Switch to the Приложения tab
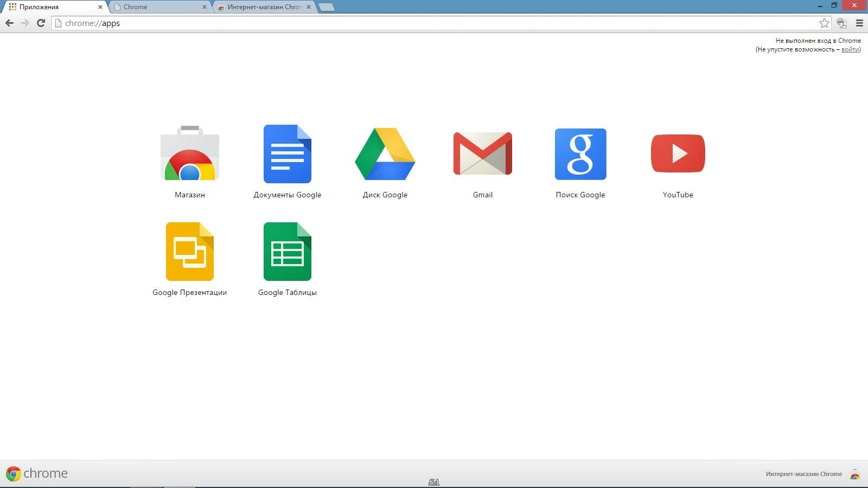 (54, 7)
